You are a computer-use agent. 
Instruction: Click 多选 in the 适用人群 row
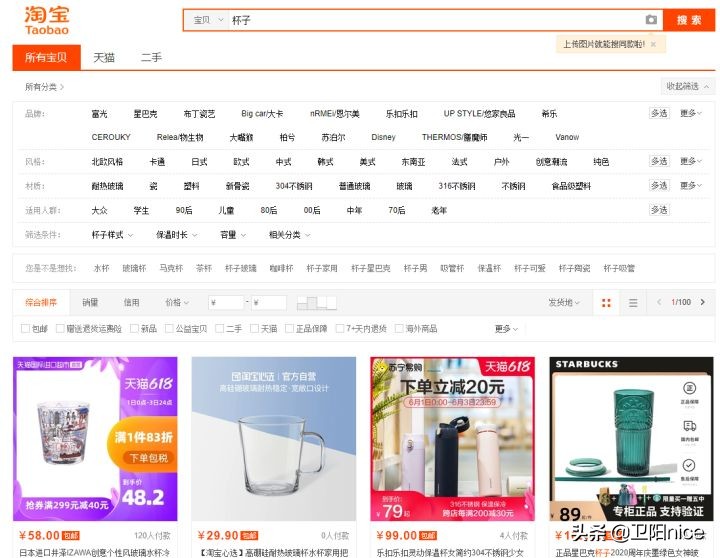659,210
